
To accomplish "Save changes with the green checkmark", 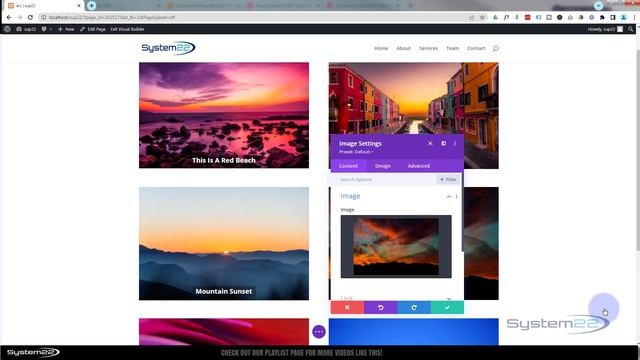I will click(x=447, y=307).
